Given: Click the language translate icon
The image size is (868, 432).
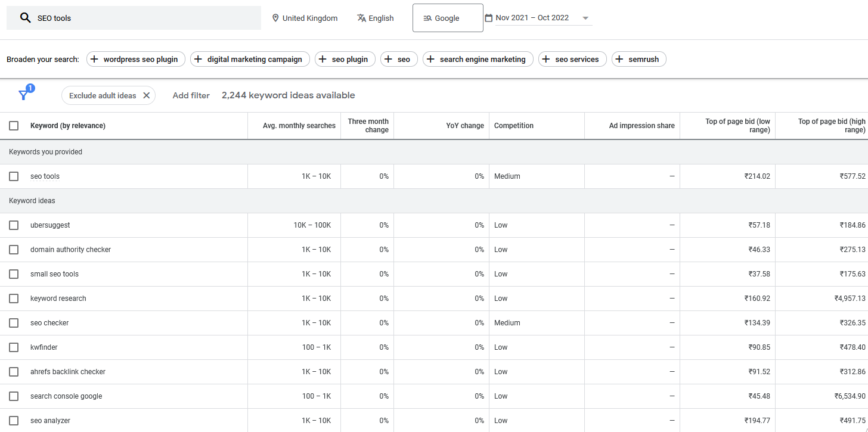Looking at the screenshot, I should coord(361,18).
